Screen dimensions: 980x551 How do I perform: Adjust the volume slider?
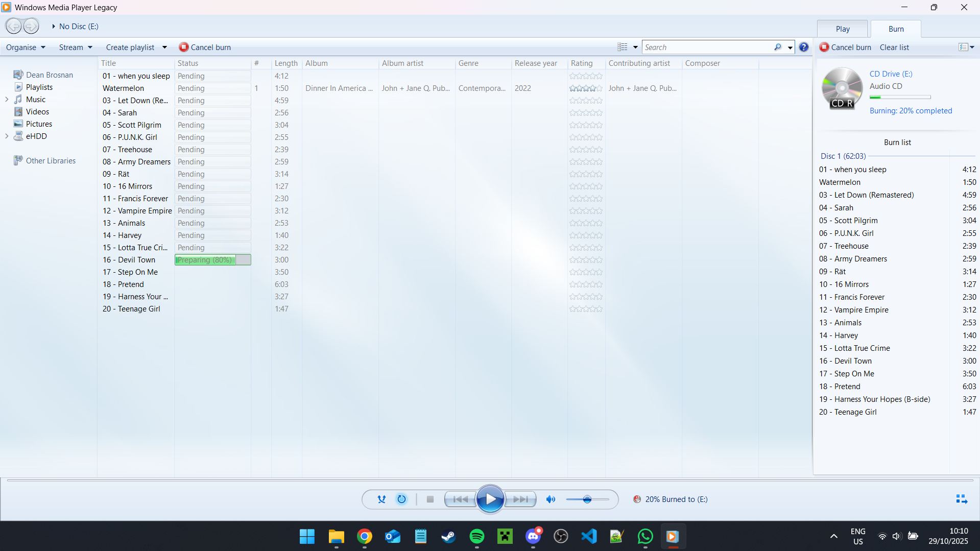coord(587,499)
